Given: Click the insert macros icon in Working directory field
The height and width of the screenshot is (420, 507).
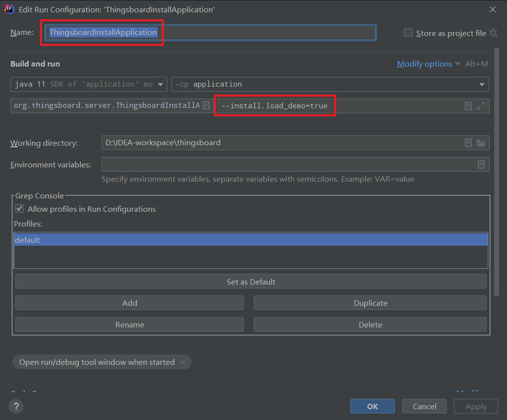Looking at the screenshot, I should [468, 143].
